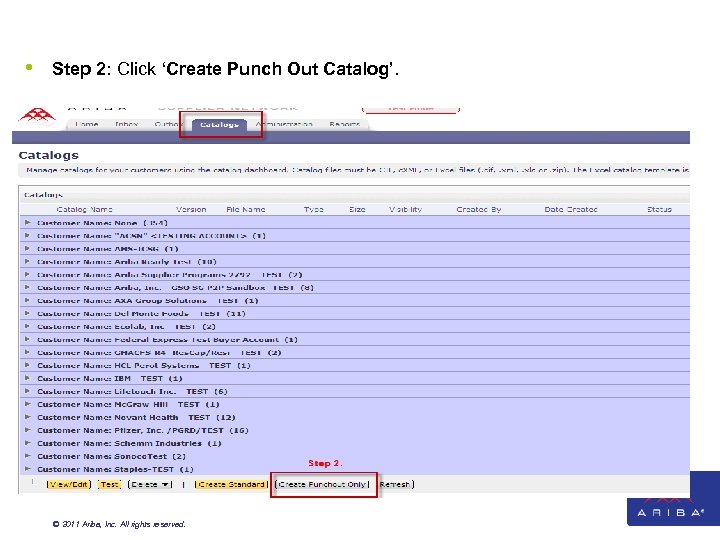Open the Administration tab
This screenshot has height=540, width=720.
(284, 124)
